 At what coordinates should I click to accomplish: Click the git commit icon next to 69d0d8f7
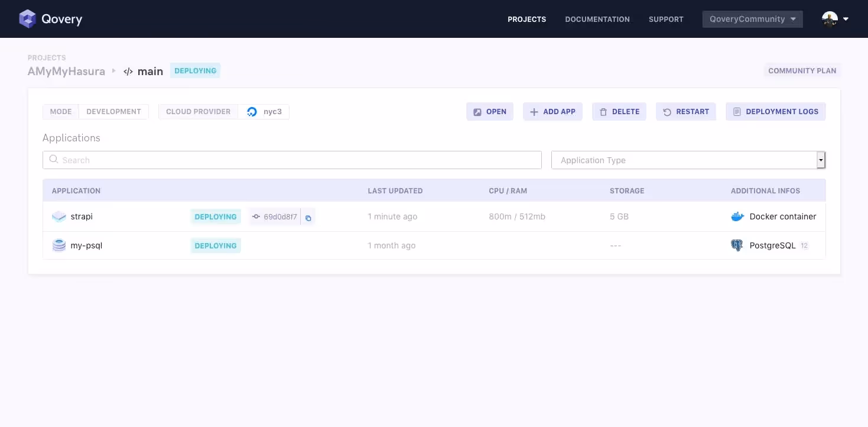[256, 217]
